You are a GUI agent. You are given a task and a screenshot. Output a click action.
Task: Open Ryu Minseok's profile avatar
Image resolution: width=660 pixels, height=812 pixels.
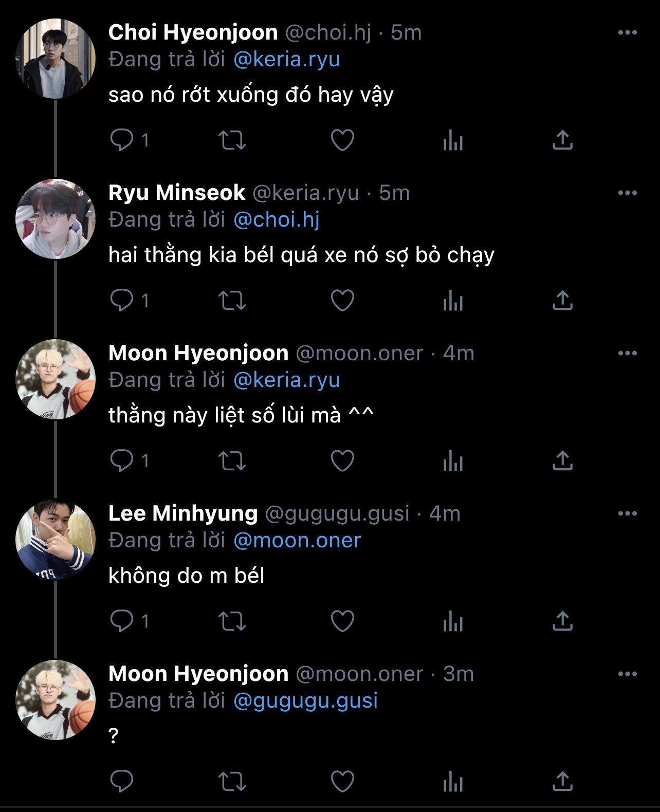tap(56, 219)
